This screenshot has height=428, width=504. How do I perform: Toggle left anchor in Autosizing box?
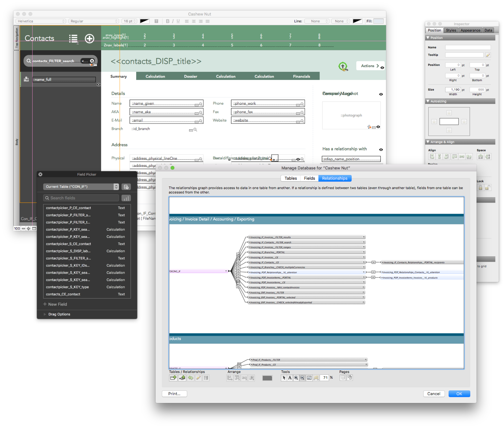click(x=434, y=122)
